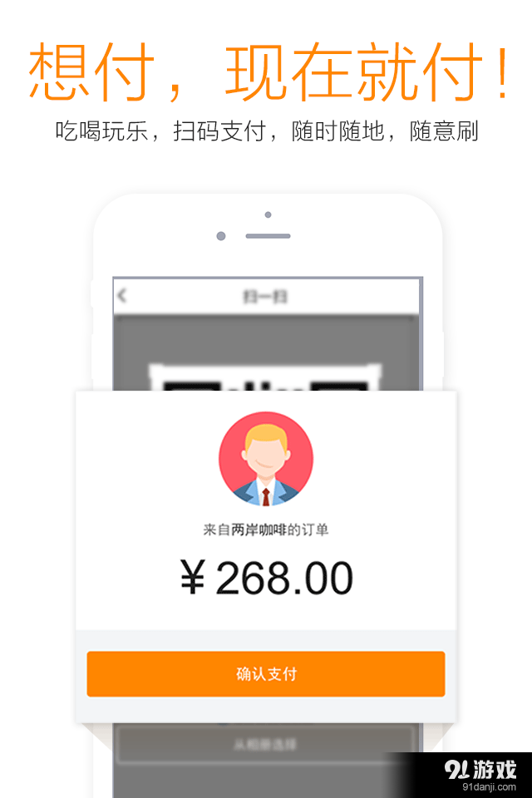
Task: Click the 扫一扫 screen title
Action: click(x=265, y=296)
